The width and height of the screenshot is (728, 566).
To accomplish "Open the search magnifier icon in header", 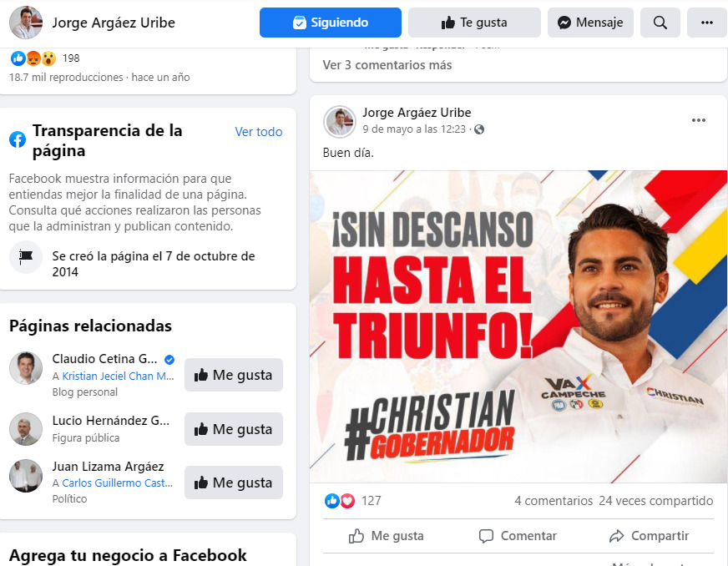I will coord(660,23).
